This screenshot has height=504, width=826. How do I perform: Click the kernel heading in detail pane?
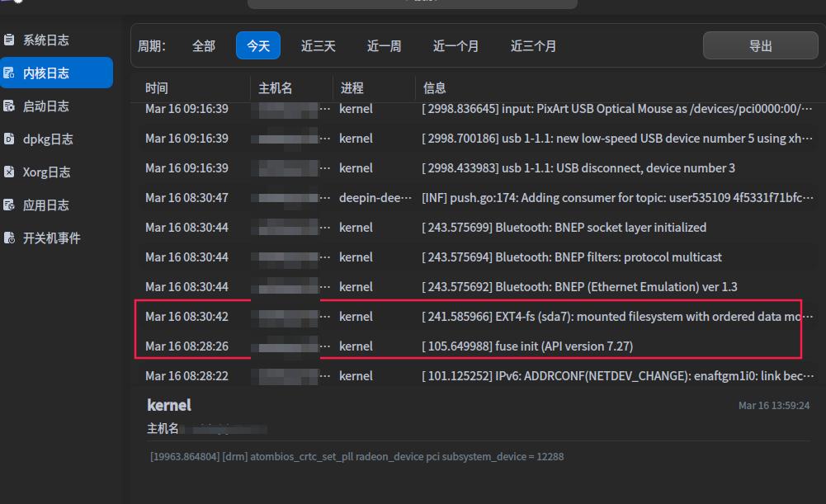(169, 405)
